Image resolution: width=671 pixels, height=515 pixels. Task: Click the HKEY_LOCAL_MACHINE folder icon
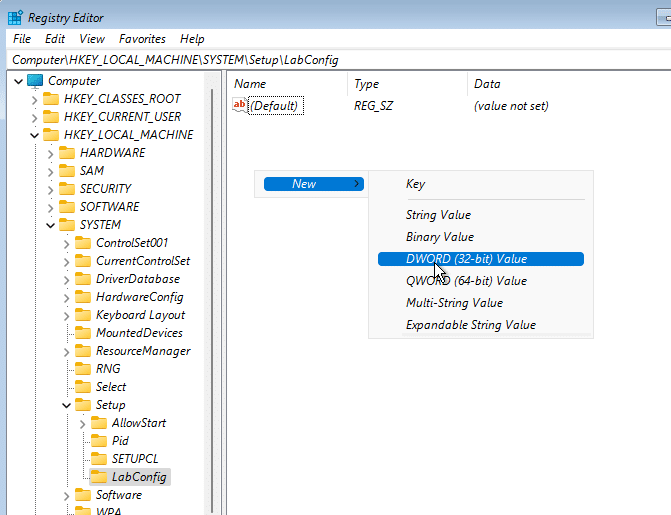click(51, 135)
